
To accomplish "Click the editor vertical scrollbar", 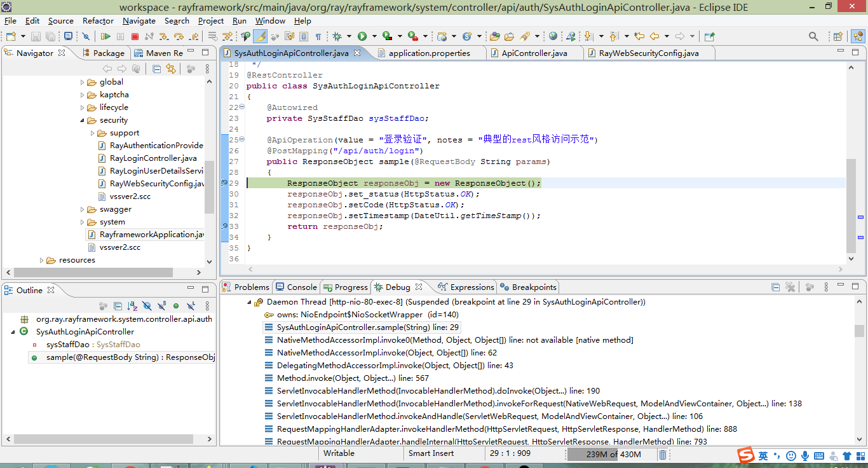I will pyautogui.click(x=851, y=205).
